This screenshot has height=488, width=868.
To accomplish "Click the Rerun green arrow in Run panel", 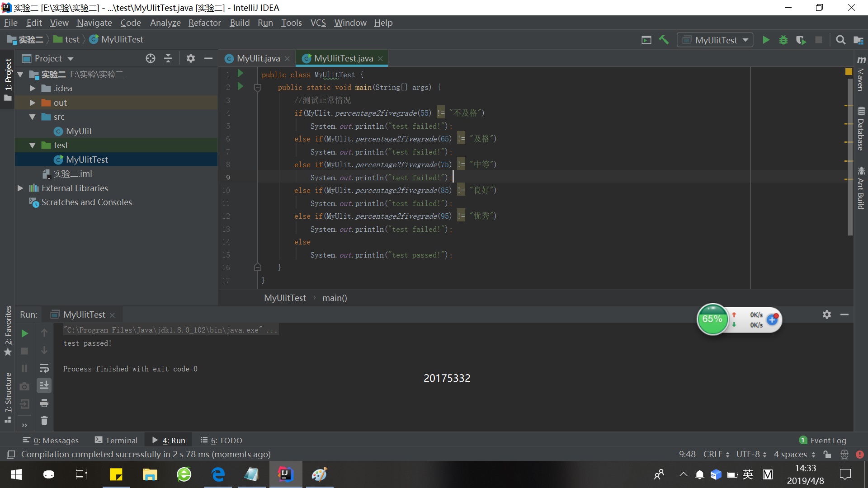I will coord(25,333).
